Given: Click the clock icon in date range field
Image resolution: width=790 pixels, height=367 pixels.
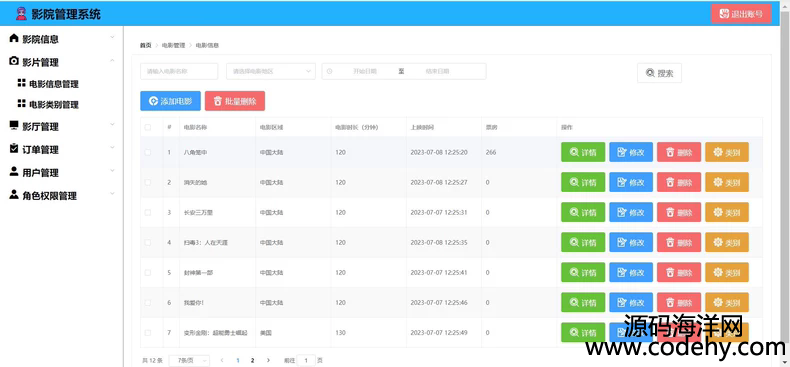Looking at the screenshot, I should coord(330,71).
